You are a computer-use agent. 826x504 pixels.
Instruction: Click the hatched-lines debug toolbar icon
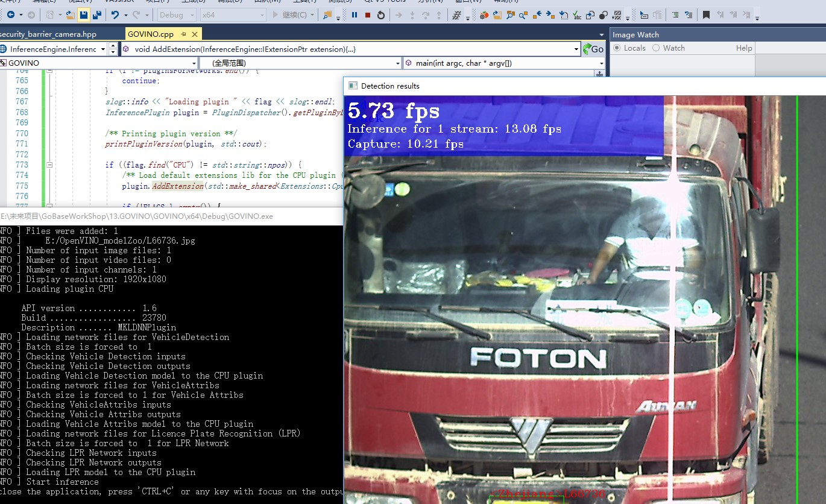(457, 14)
